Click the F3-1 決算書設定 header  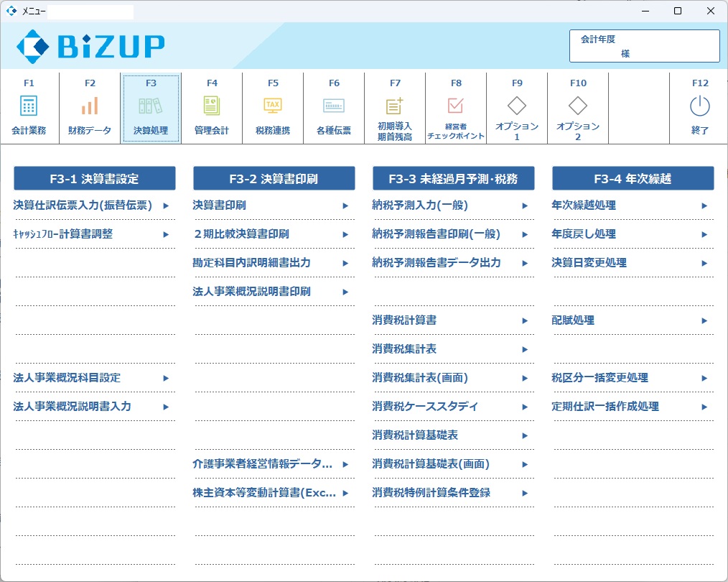(95, 178)
